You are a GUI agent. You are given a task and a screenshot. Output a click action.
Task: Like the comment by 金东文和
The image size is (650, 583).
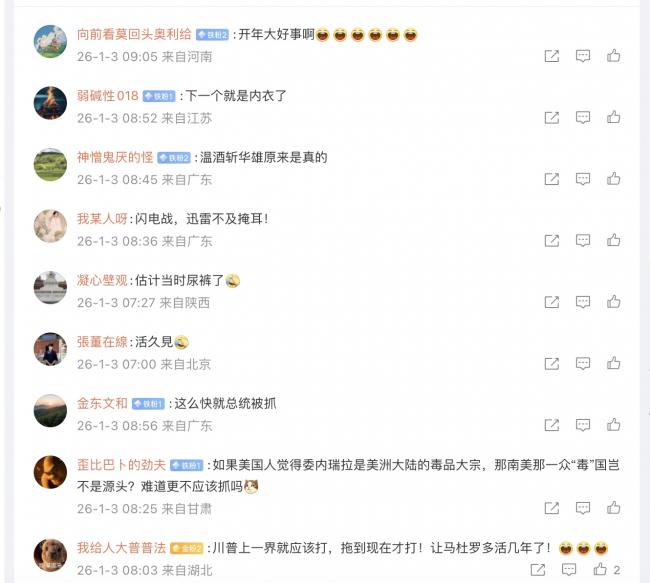coord(614,425)
